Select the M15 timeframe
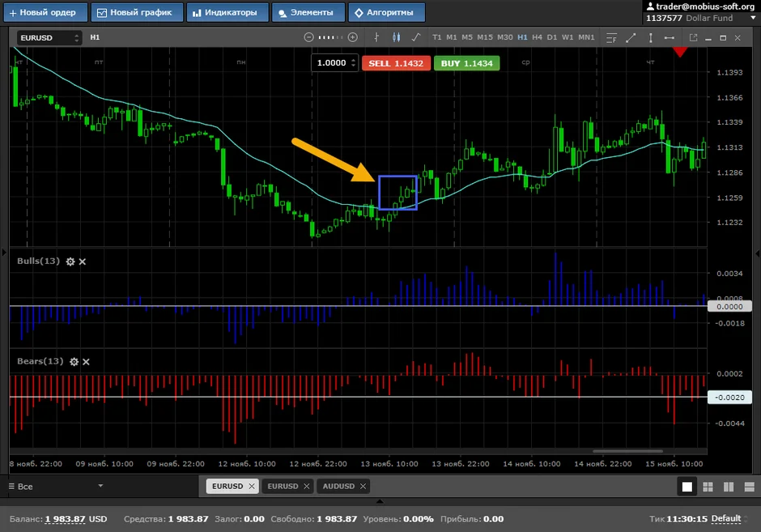 coord(485,37)
